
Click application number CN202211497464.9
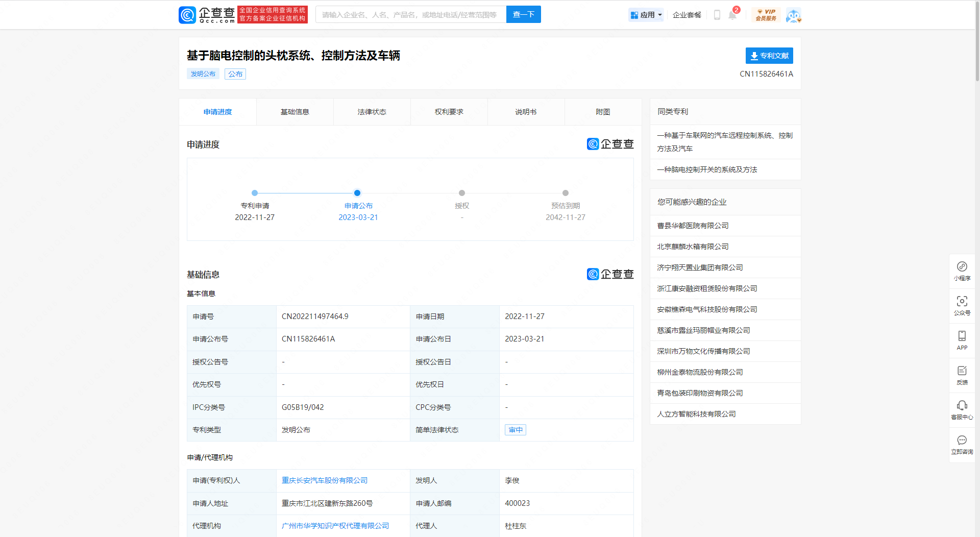click(x=315, y=316)
